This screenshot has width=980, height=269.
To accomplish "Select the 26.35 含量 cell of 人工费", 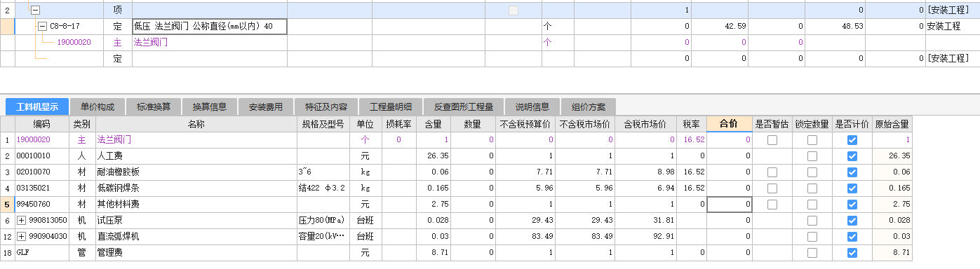I will pos(434,156).
